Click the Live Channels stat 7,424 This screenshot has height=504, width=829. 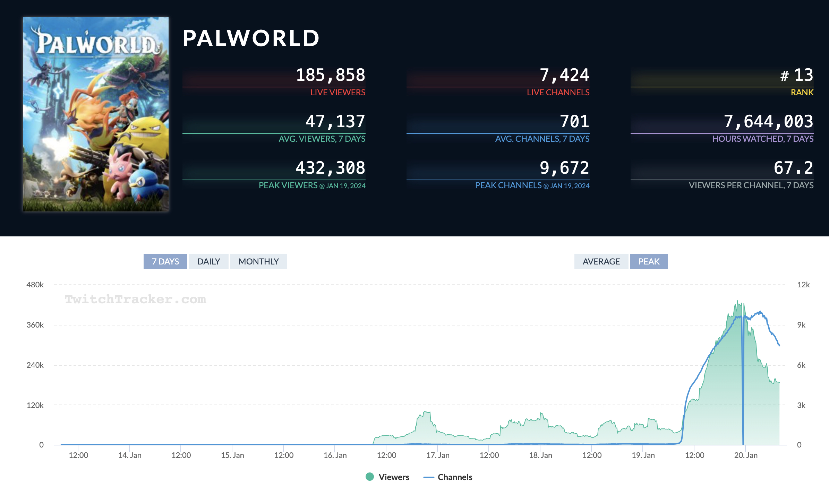[x=564, y=75]
